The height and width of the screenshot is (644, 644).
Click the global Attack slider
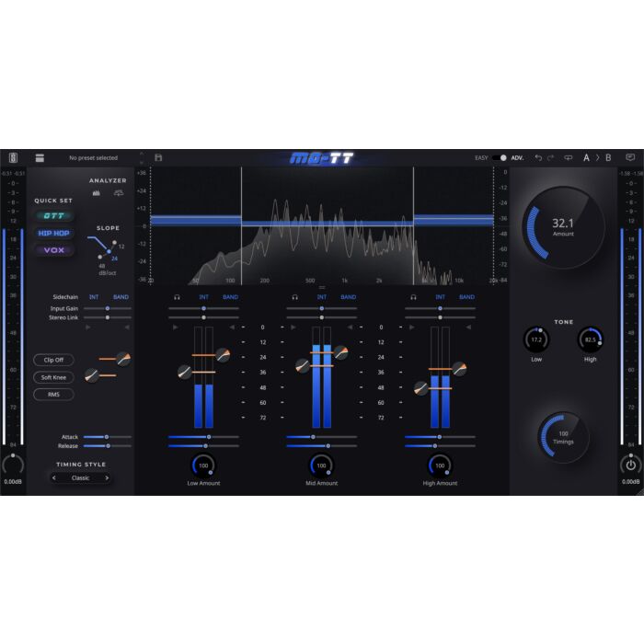point(108,437)
